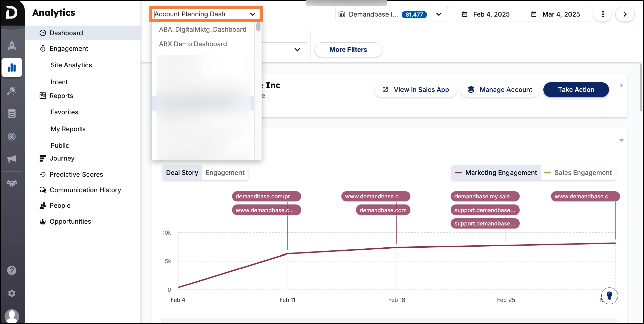Click the help question mark icon
Image resolution: width=644 pixels, height=324 pixels.
click(x=12, y=270)
